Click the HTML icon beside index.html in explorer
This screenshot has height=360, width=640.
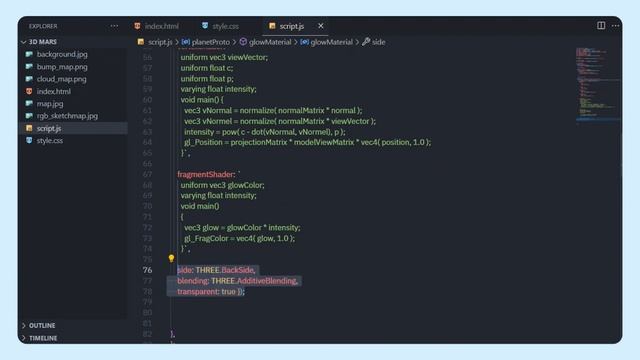29,91
